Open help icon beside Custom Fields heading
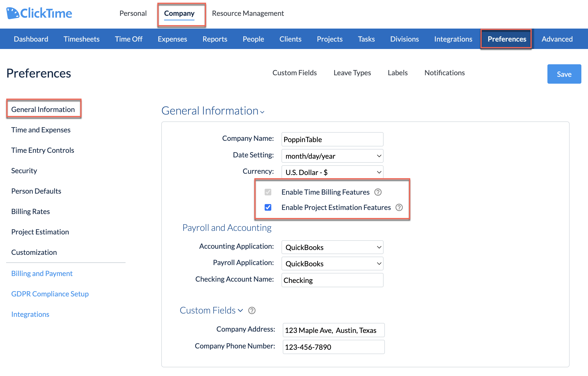Viewport: 588px width, 376px height. 252,310
